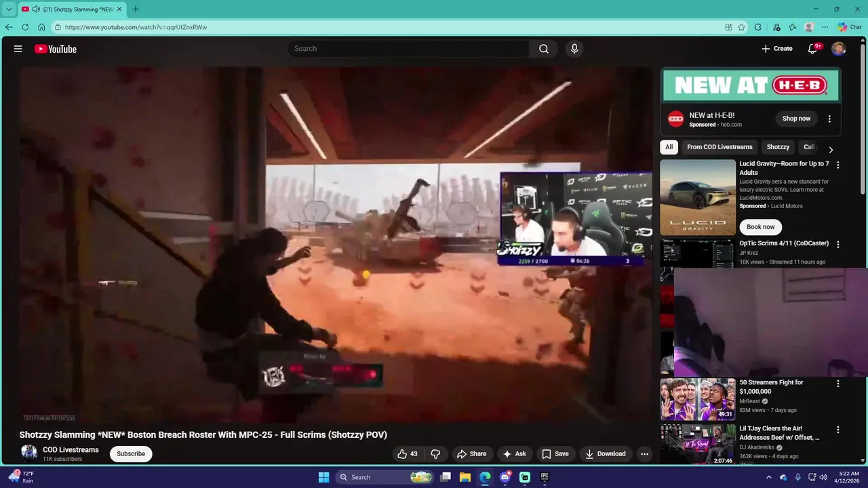This screenshot has width=868, height=488.
Task: Save video to playlist
Action: (555, 454)
